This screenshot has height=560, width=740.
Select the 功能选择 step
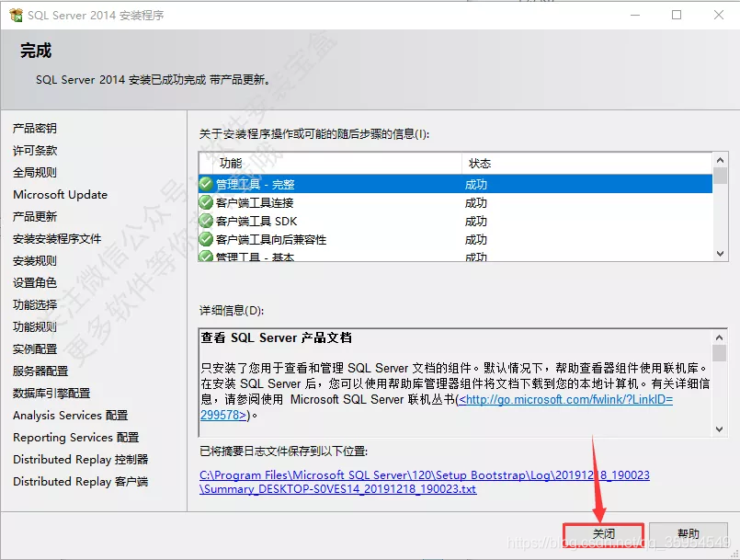[35, 304]
